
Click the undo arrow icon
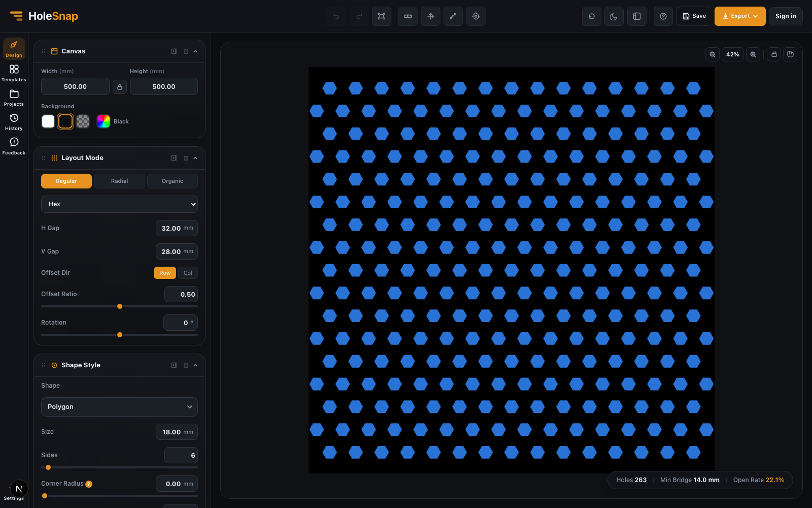coord(336,16)
